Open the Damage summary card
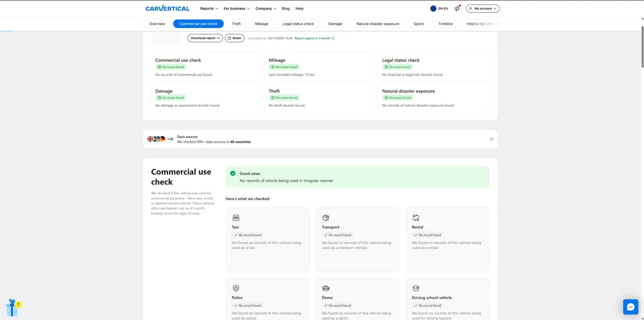The height and width of the screenshot is (320, 644). [x=207, y=98]
